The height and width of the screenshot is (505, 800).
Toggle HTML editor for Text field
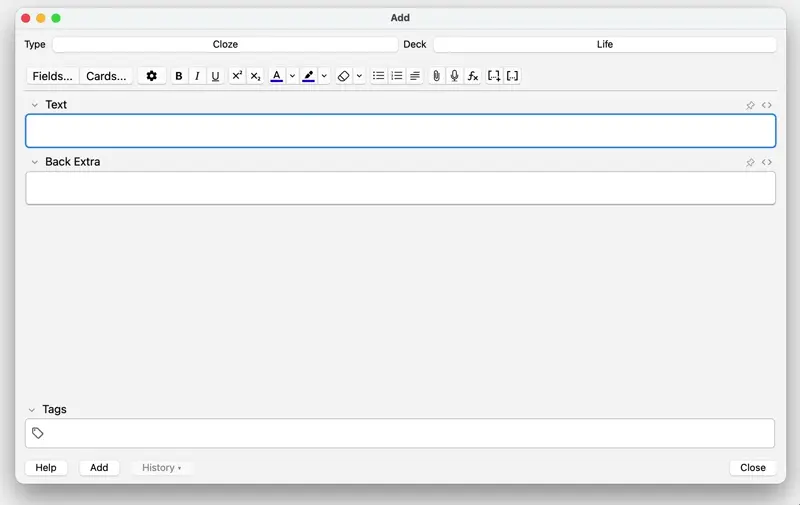pyautogui.click(x=766, y=105)
